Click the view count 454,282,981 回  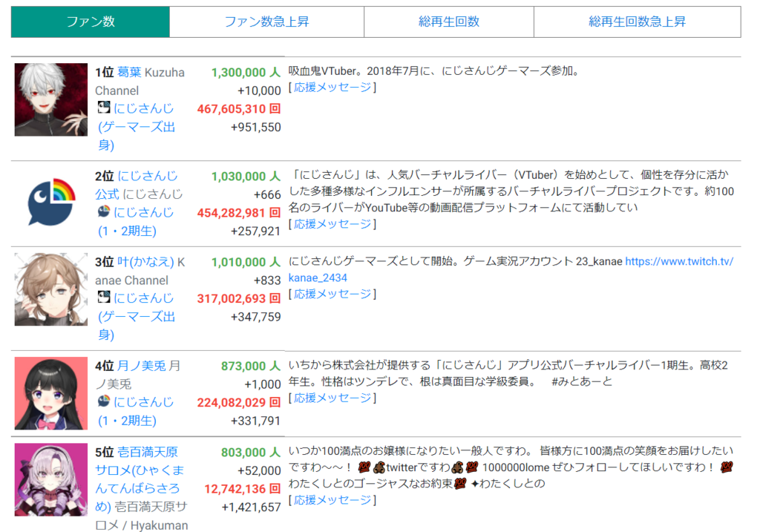click(x=239, y=213)
